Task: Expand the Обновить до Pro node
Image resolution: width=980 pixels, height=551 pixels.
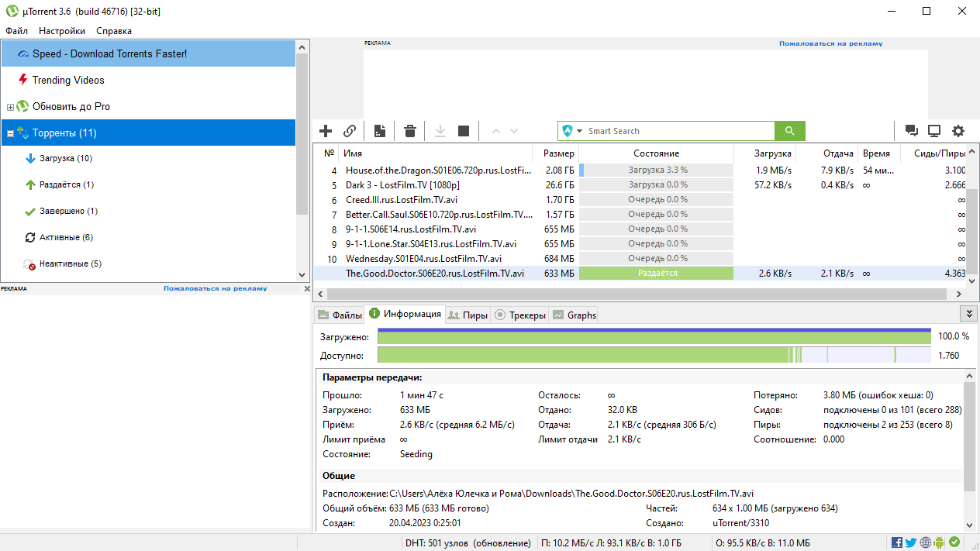Action: point(10,107)
